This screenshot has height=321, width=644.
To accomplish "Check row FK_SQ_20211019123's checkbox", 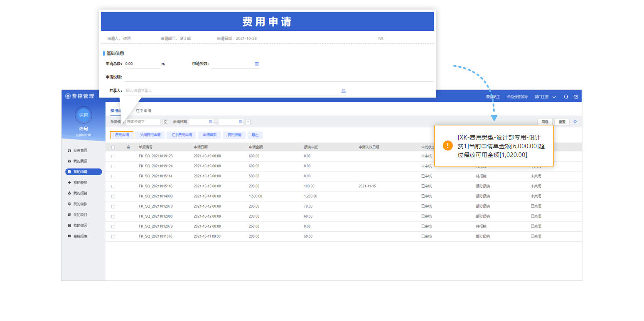I will (x=113, y=156).
